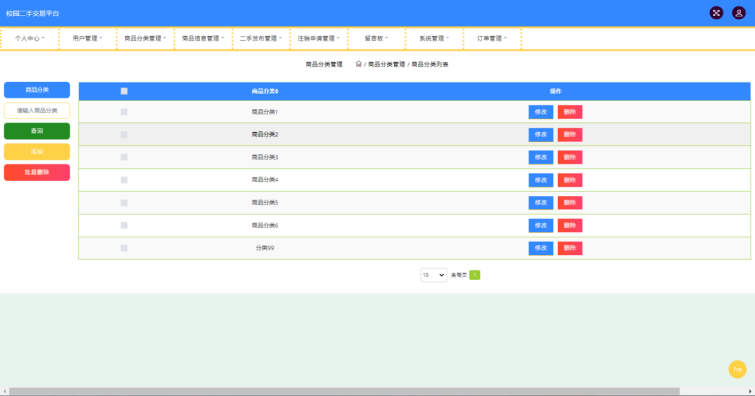
Task: Select all rows with the header checkbox
Action: (124, 91)
